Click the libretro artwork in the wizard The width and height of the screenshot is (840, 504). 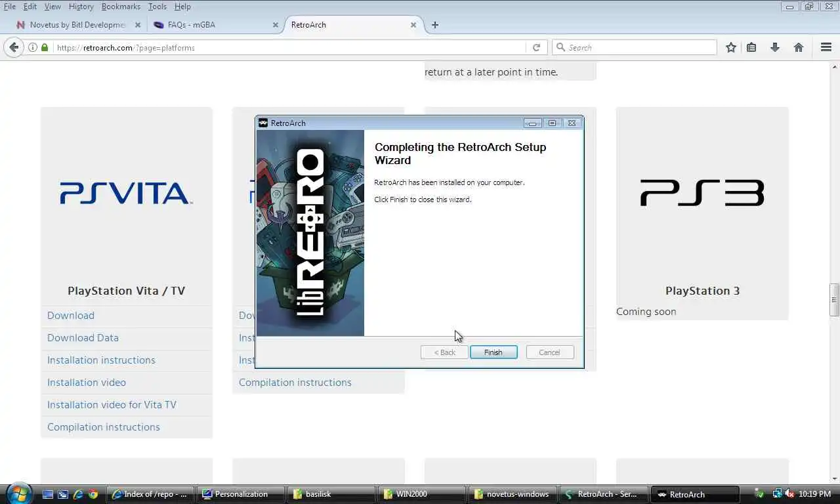coord(310,233)
